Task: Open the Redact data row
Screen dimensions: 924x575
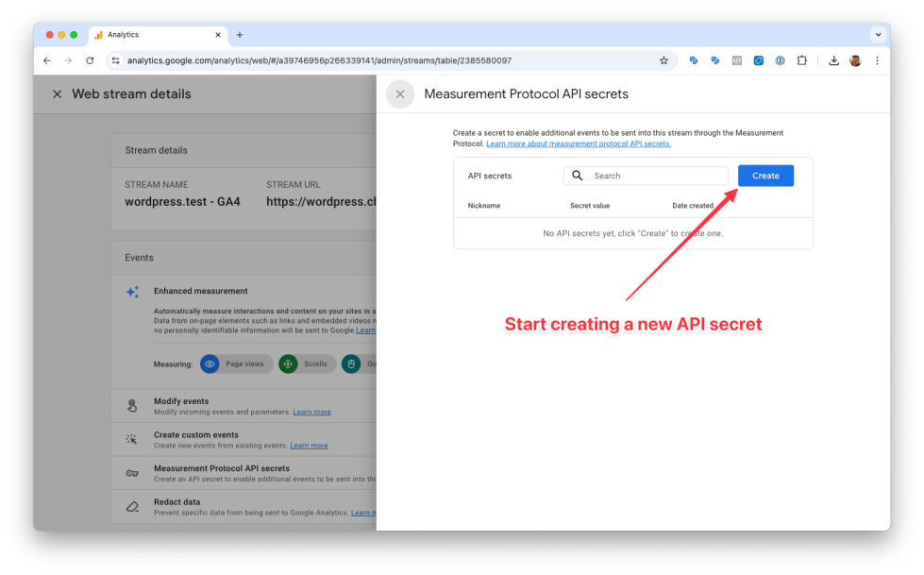Action: [244, 507]
